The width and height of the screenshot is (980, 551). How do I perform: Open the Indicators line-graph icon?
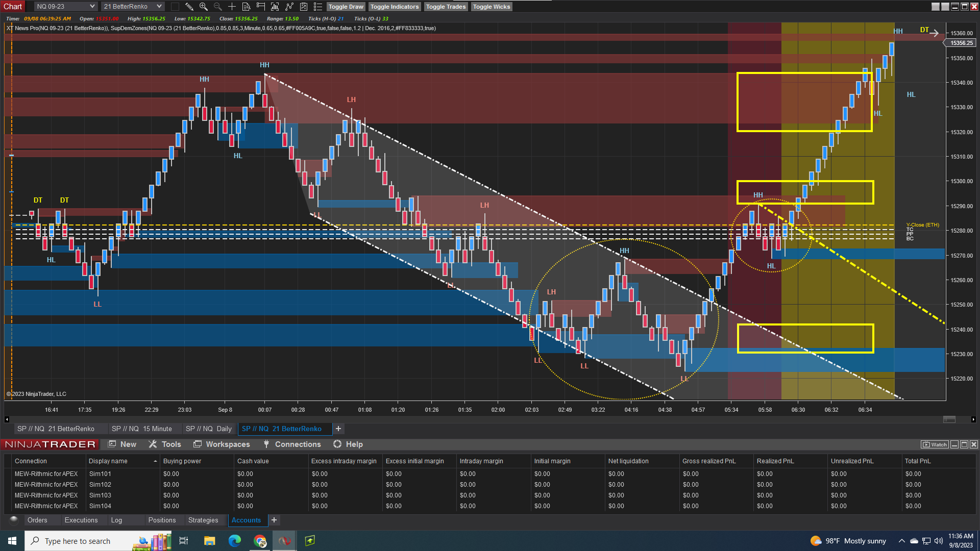[289, 7]
